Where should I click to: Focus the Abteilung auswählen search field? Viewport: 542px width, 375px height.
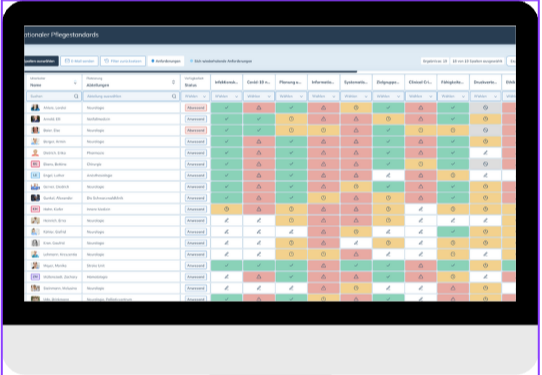coord(131,96)
